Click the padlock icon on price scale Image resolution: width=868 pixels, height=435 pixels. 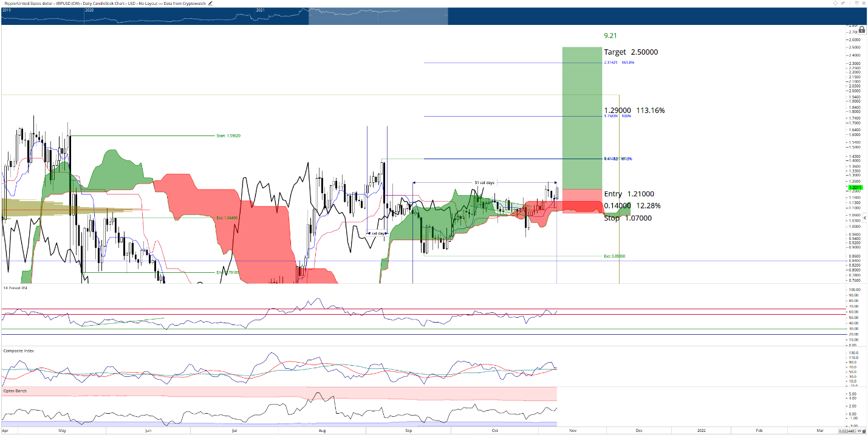[862, 29]
